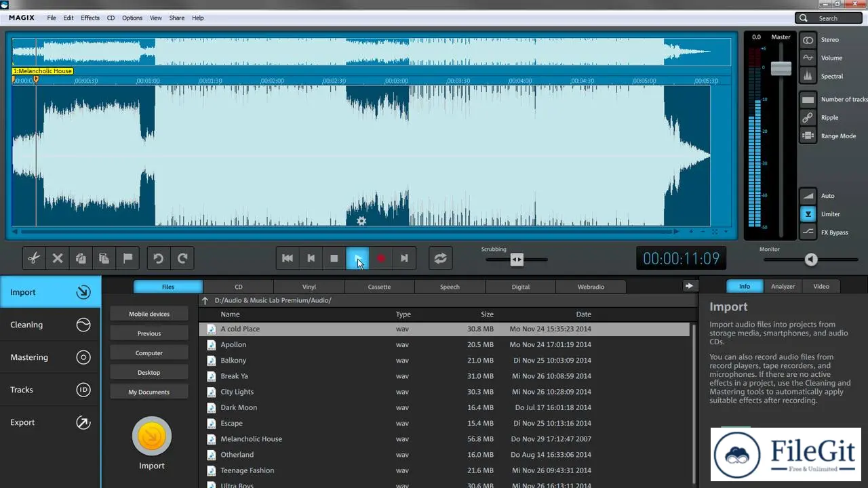Switch to the Vinyl import tab

[309, 287]
